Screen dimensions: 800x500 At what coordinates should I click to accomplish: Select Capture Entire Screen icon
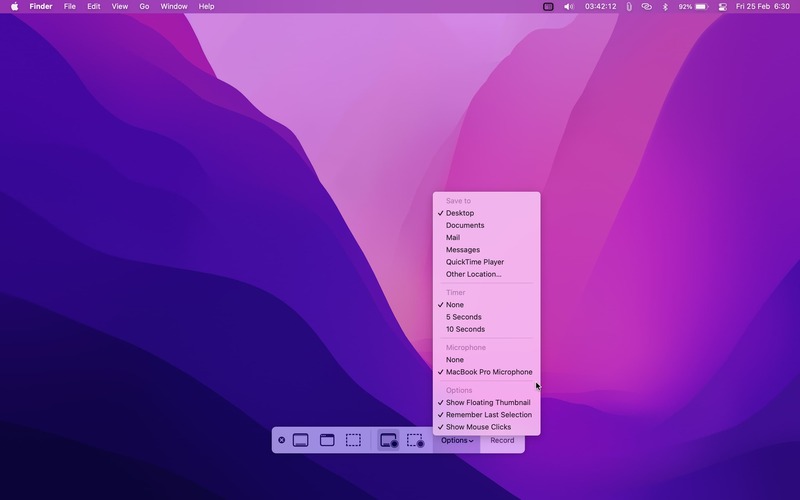coord(300,440)
